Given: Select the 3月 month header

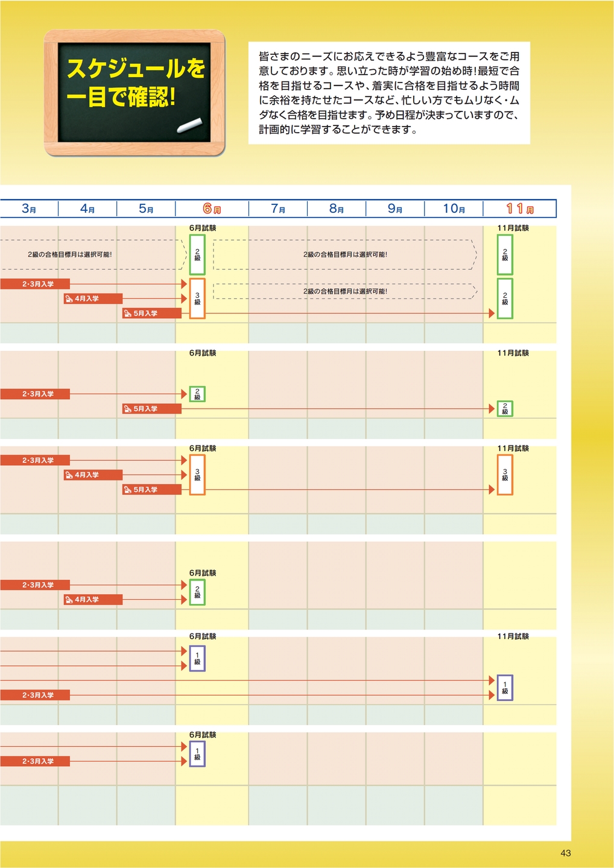Looking at the screenshot, I should pos(29,209).
